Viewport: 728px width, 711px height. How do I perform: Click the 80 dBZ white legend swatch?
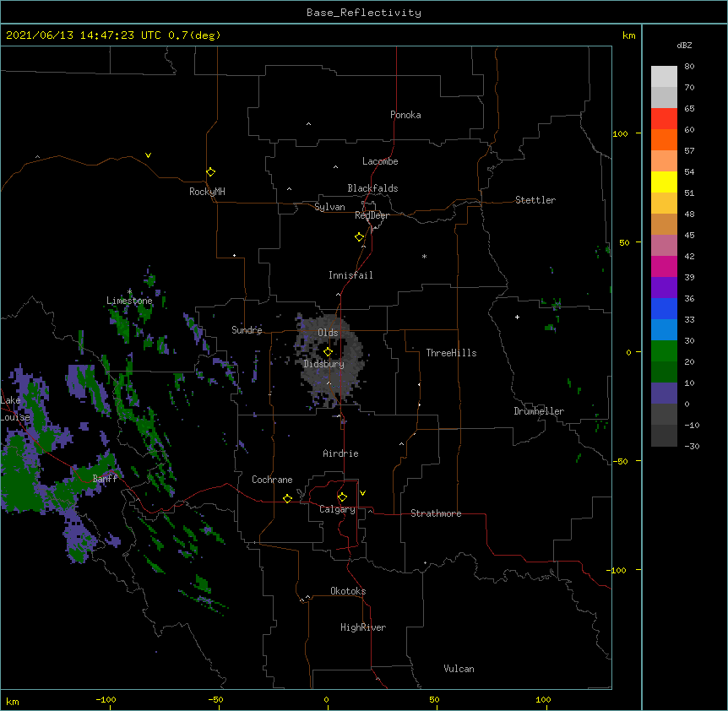tap(664, 76)
